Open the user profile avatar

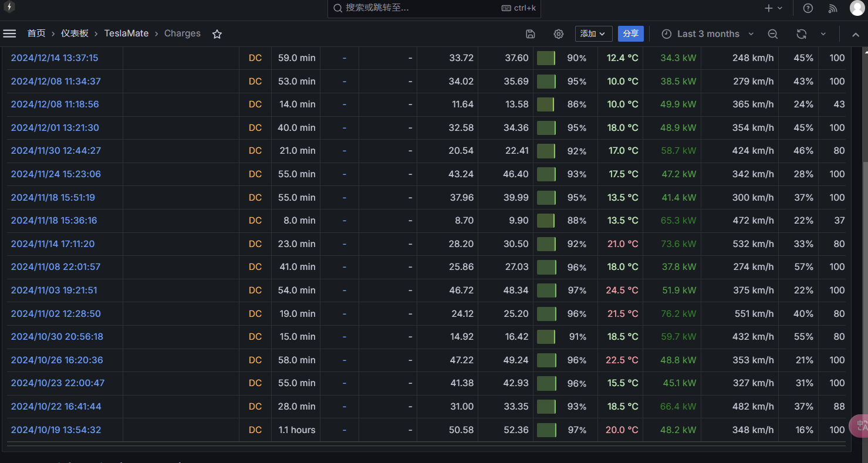point(857,8)
